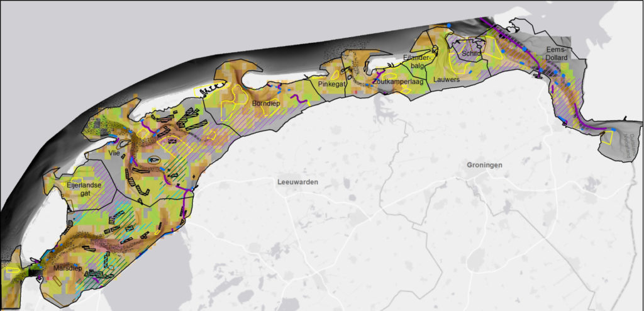Click the Schild area label
644x311 pixels.
(x=471, y=54)
